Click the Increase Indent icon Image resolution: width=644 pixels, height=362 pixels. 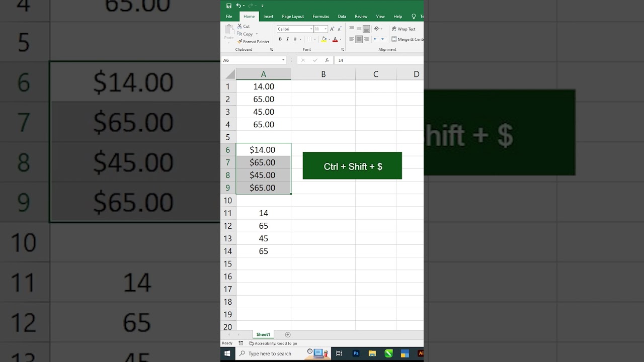[x=384, y=39]
